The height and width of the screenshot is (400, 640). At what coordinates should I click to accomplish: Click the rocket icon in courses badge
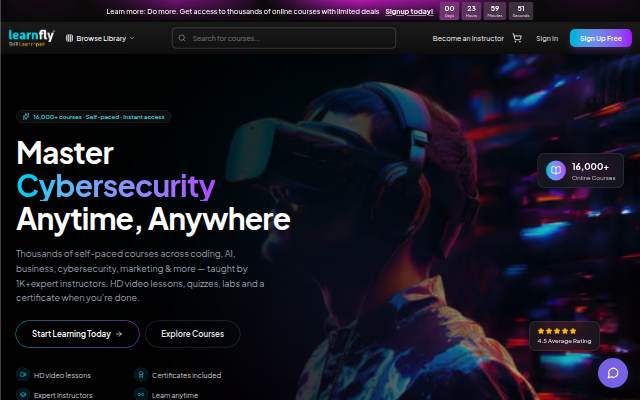pos(26,117)
